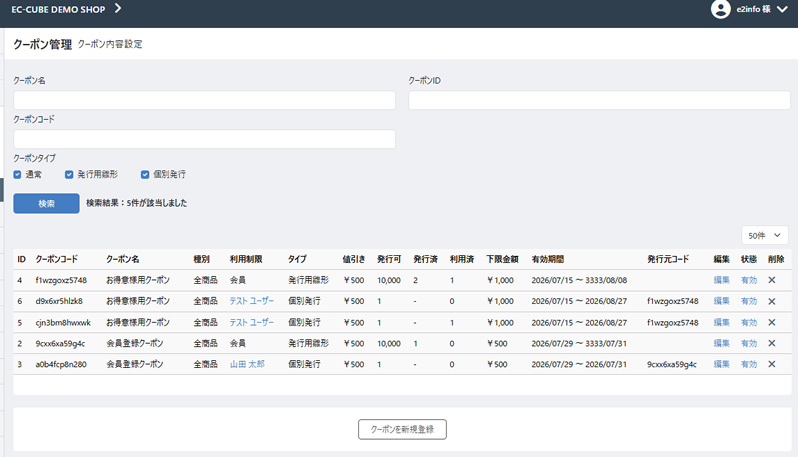Open テスト ユーザー link in row d9x6xr5hlzk8
The height and width of the screenshot is (457, 798).
[x=251, y=301]
